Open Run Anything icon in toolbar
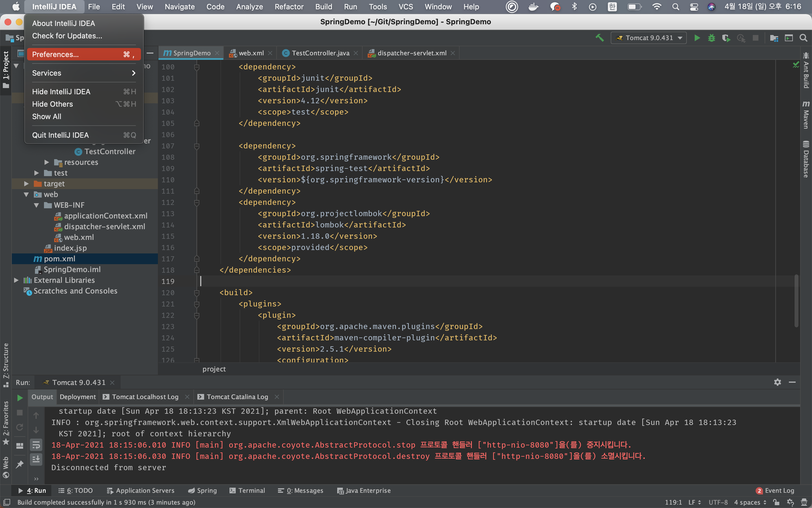The width and height of the screenshot is (812, 508). pyautogui.click(x=789, y=38)
